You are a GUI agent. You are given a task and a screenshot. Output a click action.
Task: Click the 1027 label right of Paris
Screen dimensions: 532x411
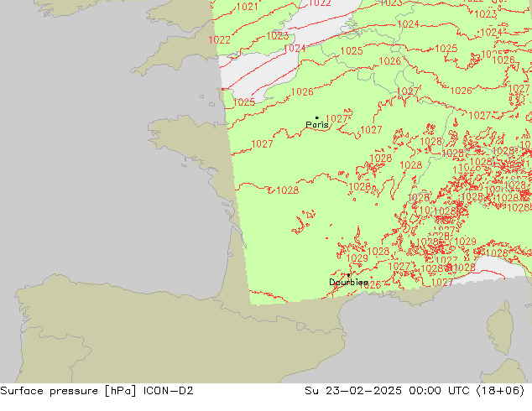[x=336, y=119]
